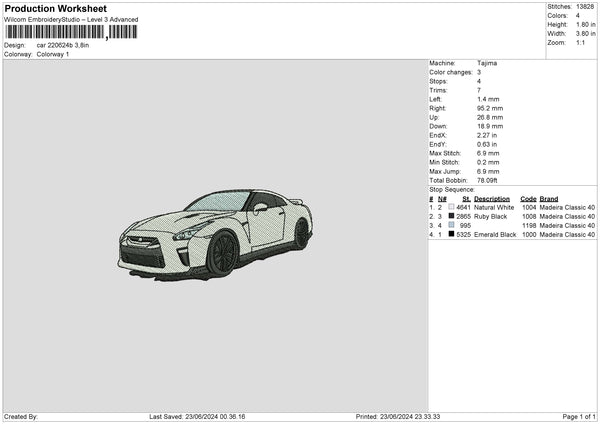Click the Up value 26.8 mm
Viewport: 600px width, 424px height.
coord(490,117)
